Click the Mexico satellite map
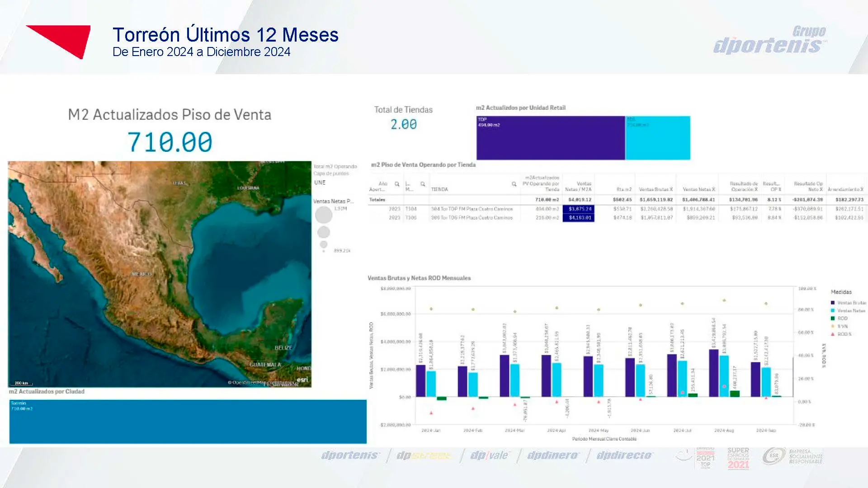 (x=160, y=274)
